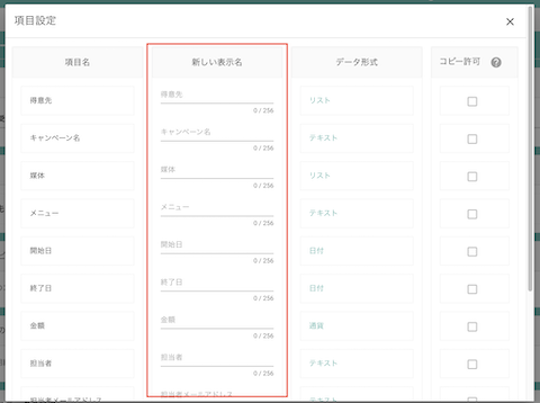Select the メニュー item name cell
540x403 pixels.
click(x=77, y=213)
